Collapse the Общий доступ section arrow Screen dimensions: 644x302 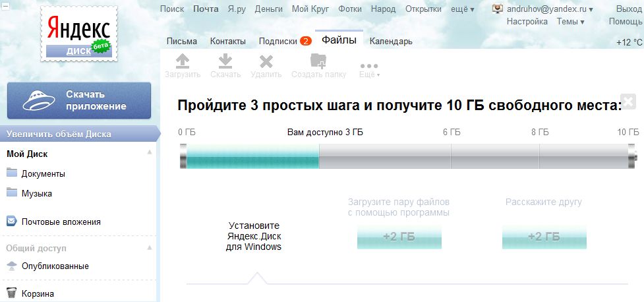click(x=150, y=248)
